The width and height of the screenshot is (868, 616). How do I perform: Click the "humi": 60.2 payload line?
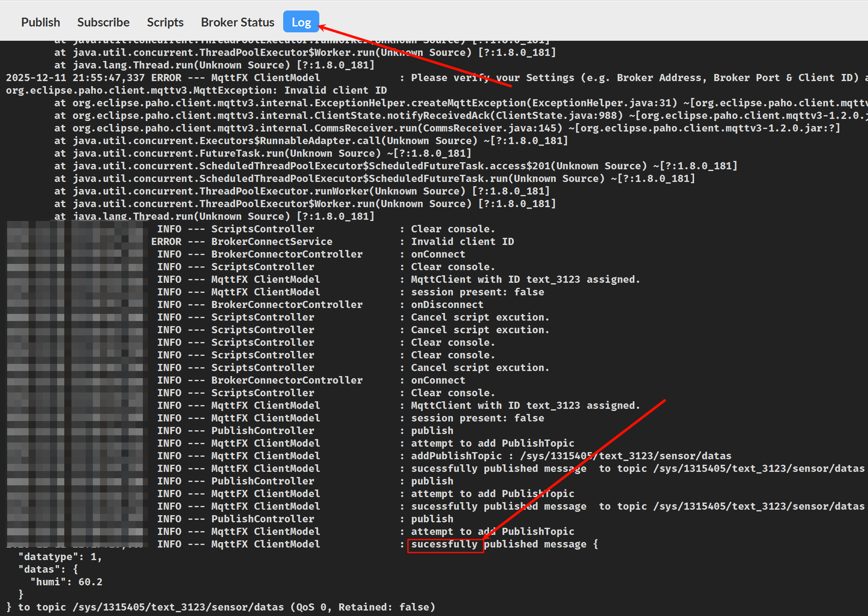[66, 582]
